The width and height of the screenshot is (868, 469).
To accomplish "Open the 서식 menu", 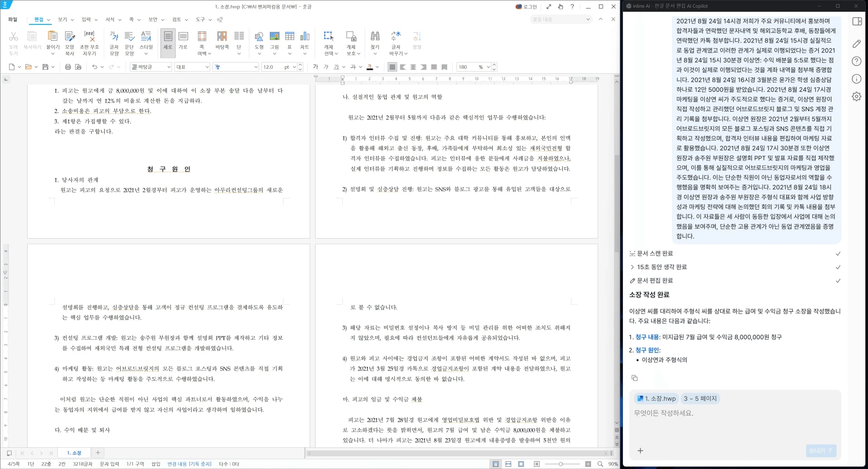I will coord(110,19).
